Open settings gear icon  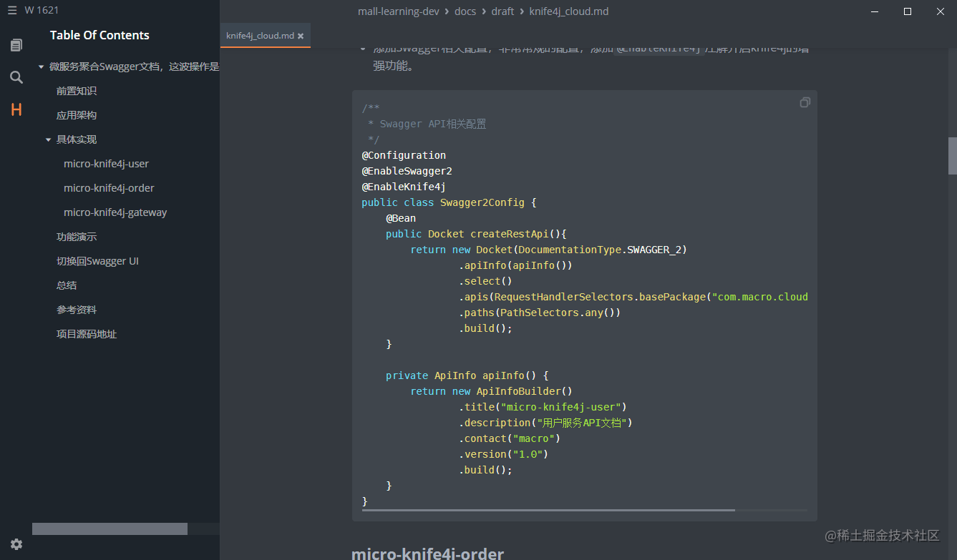[16, 544]
